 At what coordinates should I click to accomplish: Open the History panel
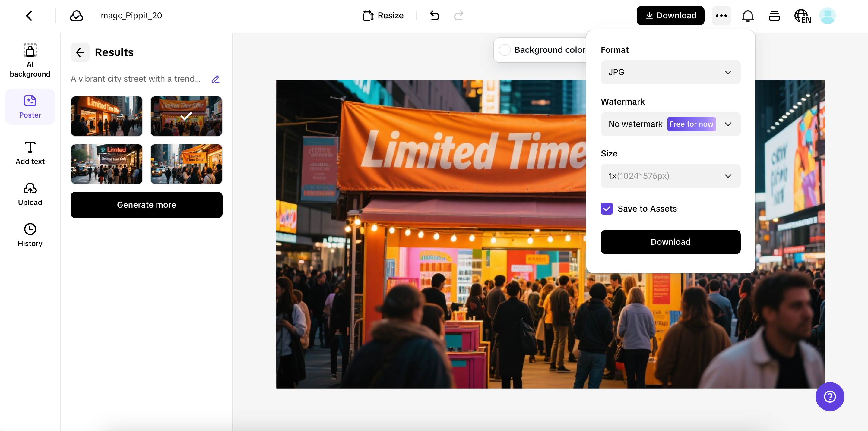pyautogui.click(x=30, y=235)
